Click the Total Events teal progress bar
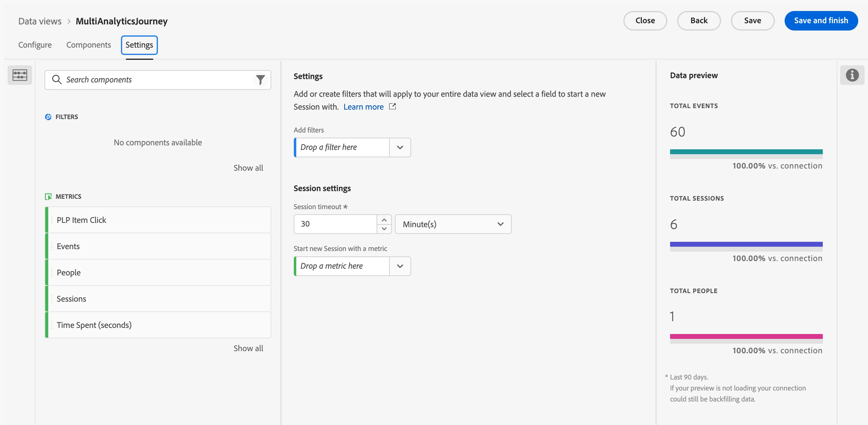Screen dimensions: 868x425 (x=746, y=152)
